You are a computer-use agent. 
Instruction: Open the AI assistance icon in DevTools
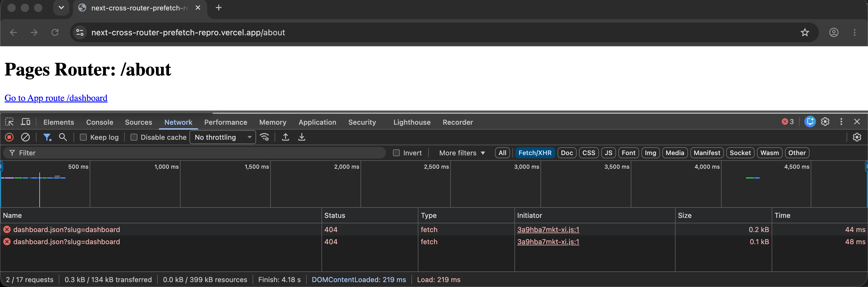point(810,122)
